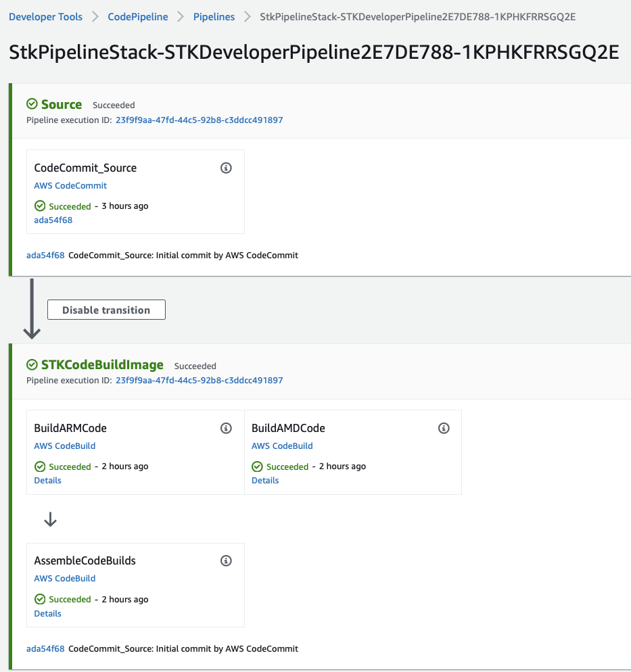Image resolution: width=631 pixels, height=672 pixels.
Task: Click the info icon on BuildAMDCode card
Action: (x=444, y=428)
